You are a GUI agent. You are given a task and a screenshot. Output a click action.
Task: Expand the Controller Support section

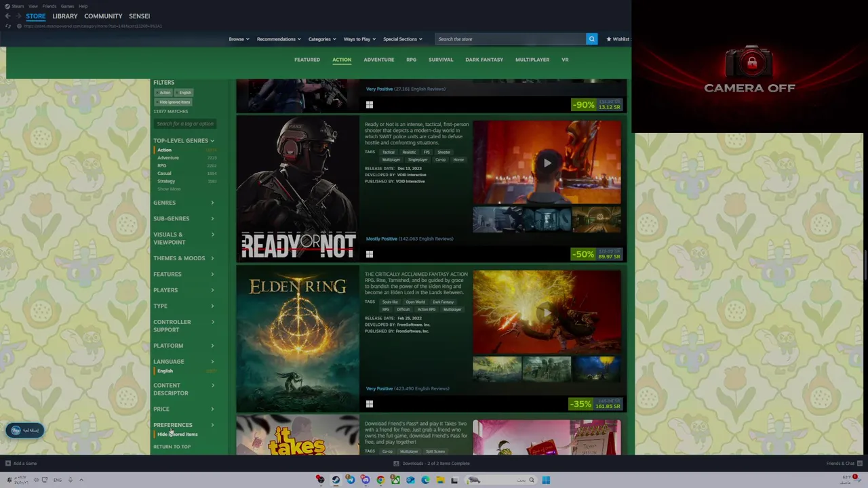tap(184, 325)
